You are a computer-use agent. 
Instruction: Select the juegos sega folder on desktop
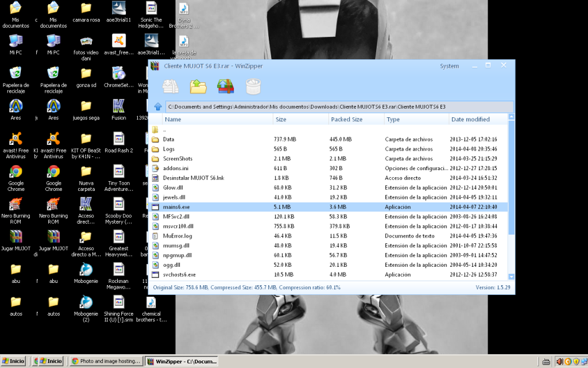tap(86, 109)
